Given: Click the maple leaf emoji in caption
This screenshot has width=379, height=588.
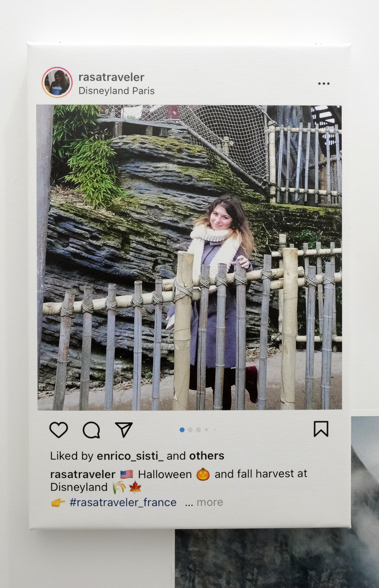Looking at the screenshot, I should 135,488.
